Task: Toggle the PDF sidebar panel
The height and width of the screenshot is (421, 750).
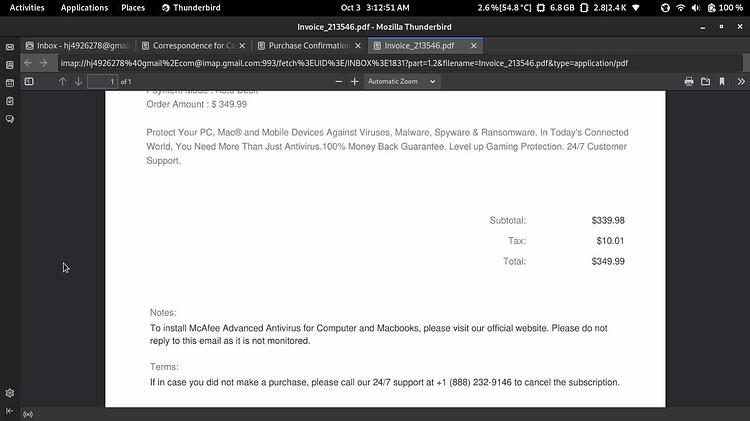Action: (29, 82)
